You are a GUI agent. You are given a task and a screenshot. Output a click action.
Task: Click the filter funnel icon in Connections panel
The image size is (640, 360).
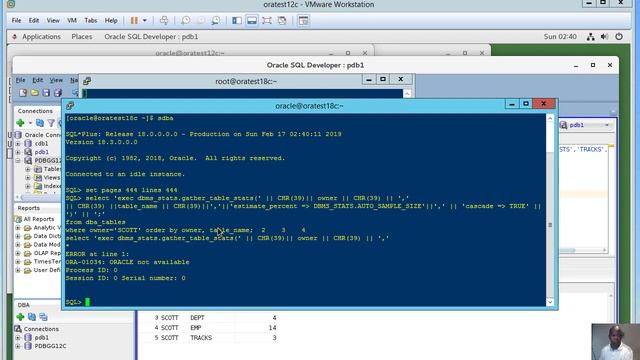51,123
